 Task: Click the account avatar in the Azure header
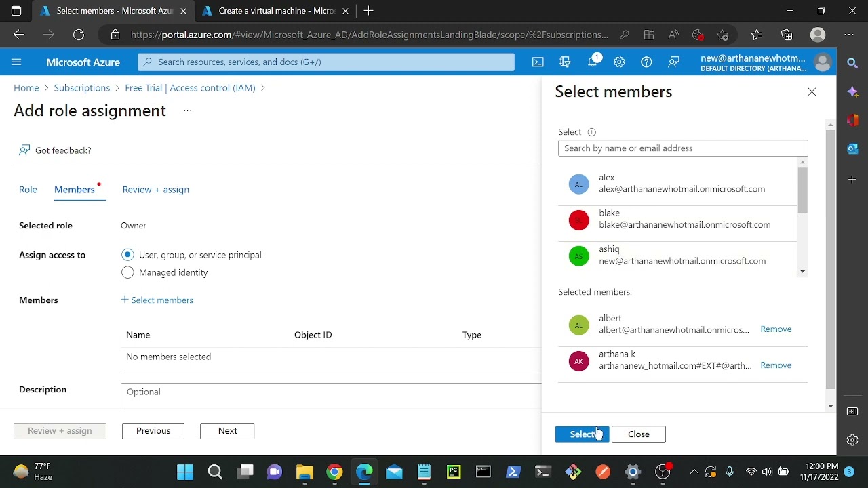point(823,62)
